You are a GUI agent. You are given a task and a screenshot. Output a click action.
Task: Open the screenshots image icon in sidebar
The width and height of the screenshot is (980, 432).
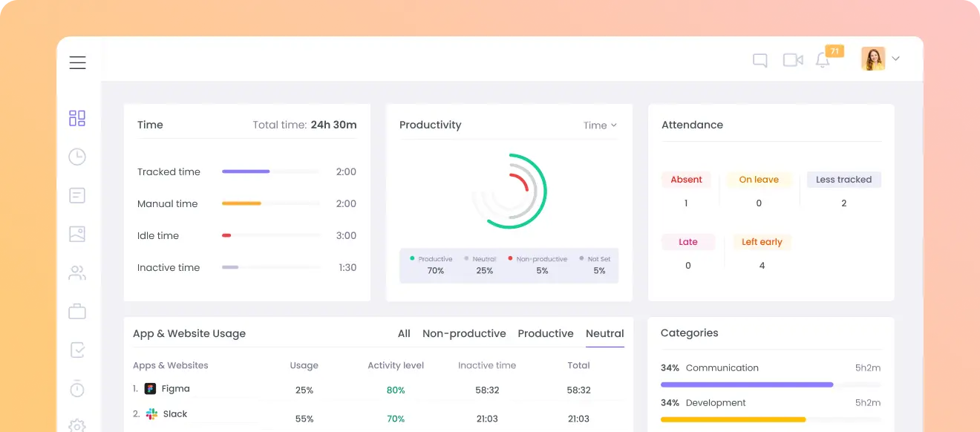pyautogui.click(x=77, y=234)
